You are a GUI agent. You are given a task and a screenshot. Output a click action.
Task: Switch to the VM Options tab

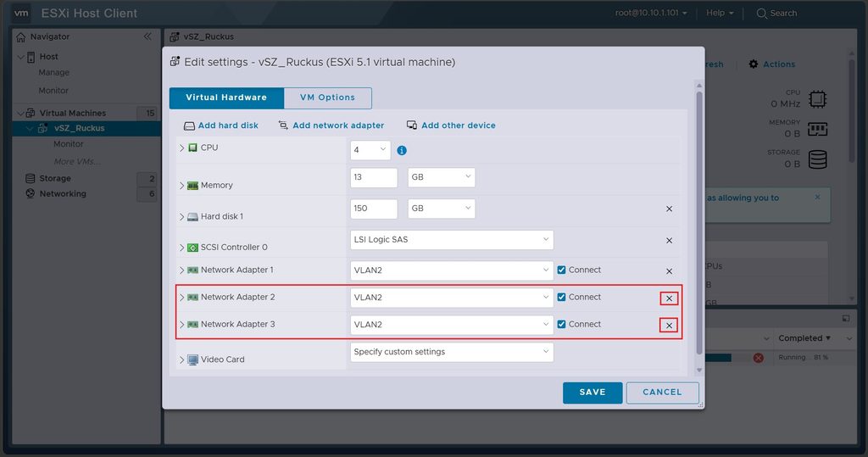point(328,98)
